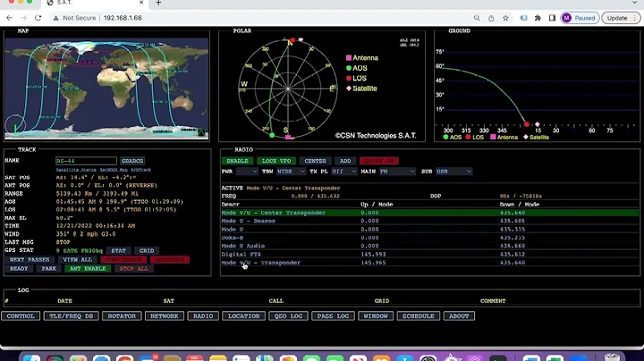Screen dimensions: 644x361
Task: Click the red button next to View All
Action: pyautogui.click(x=123, y=260)
